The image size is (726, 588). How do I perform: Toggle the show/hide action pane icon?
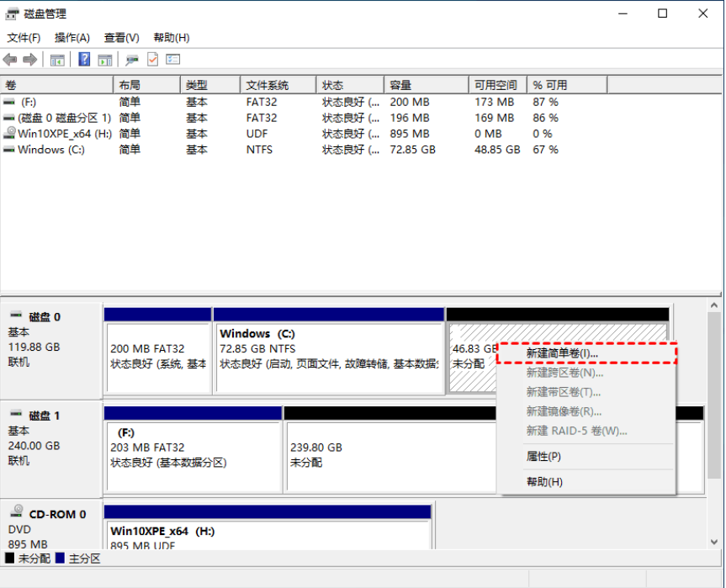[105, 60]
